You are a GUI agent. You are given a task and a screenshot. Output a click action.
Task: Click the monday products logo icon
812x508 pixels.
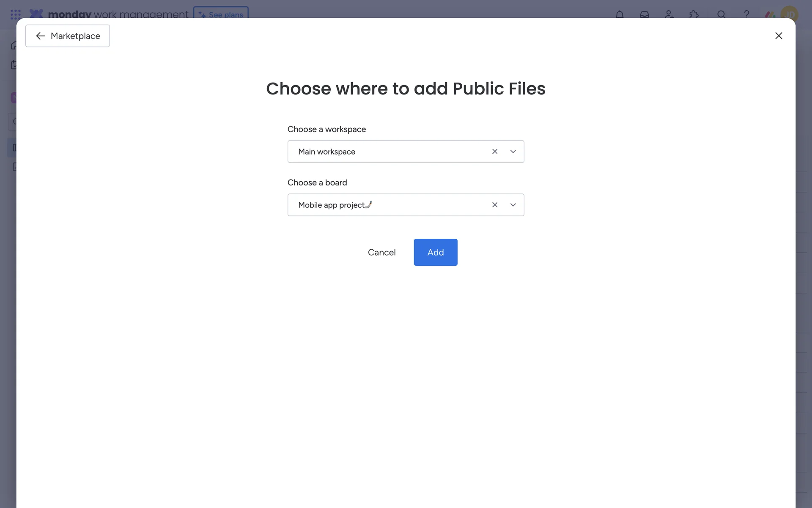770,14
